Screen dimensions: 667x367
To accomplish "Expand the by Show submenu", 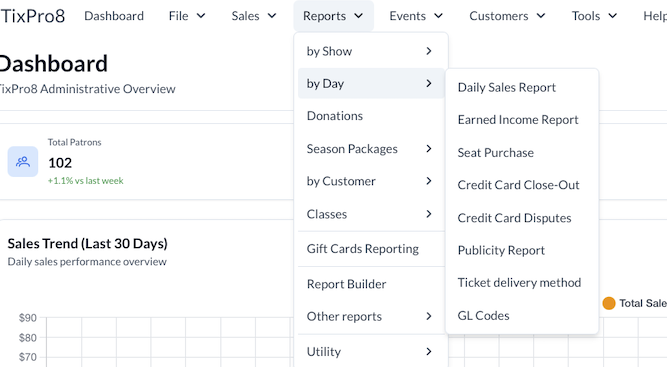I will [x=371, y=51].
